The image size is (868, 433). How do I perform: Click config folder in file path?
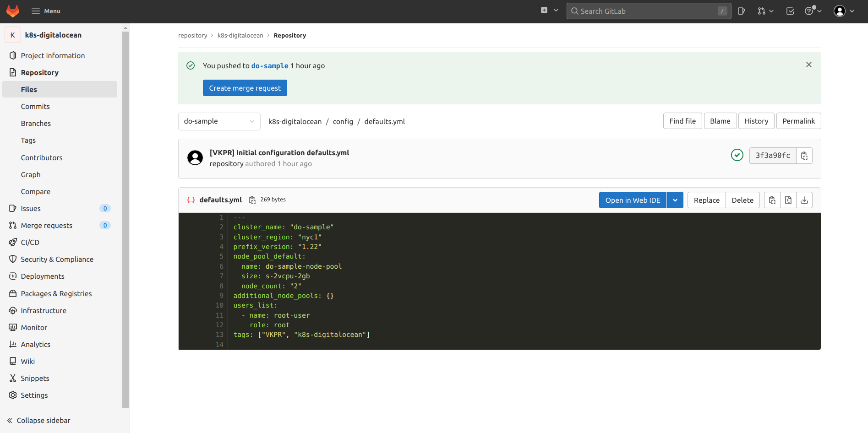(x=343, y=121)
